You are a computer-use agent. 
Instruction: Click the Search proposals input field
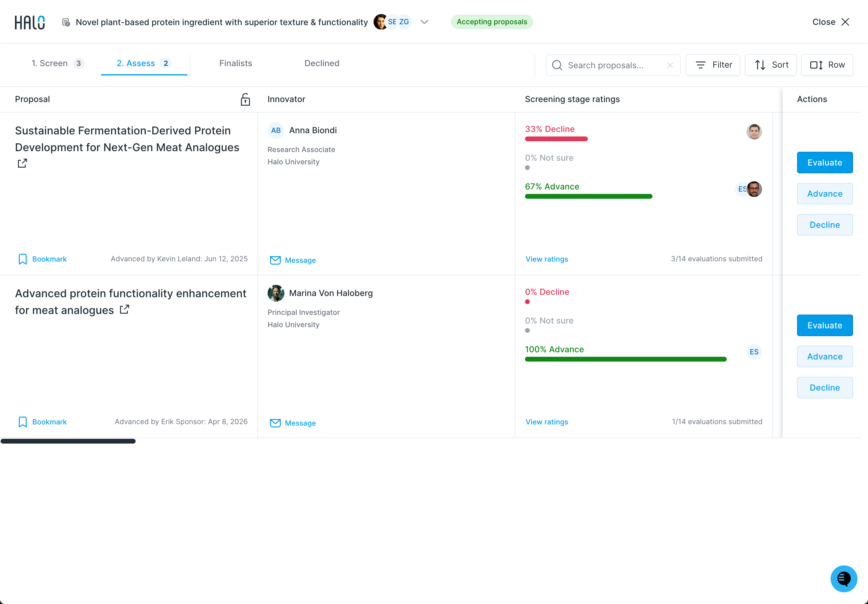[613, 65]
